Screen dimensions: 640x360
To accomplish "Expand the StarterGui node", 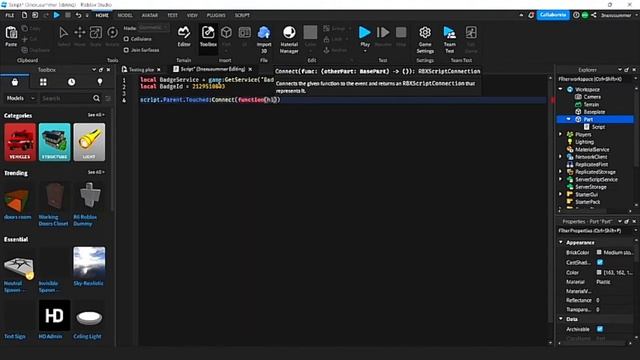I will coord(561,194).
